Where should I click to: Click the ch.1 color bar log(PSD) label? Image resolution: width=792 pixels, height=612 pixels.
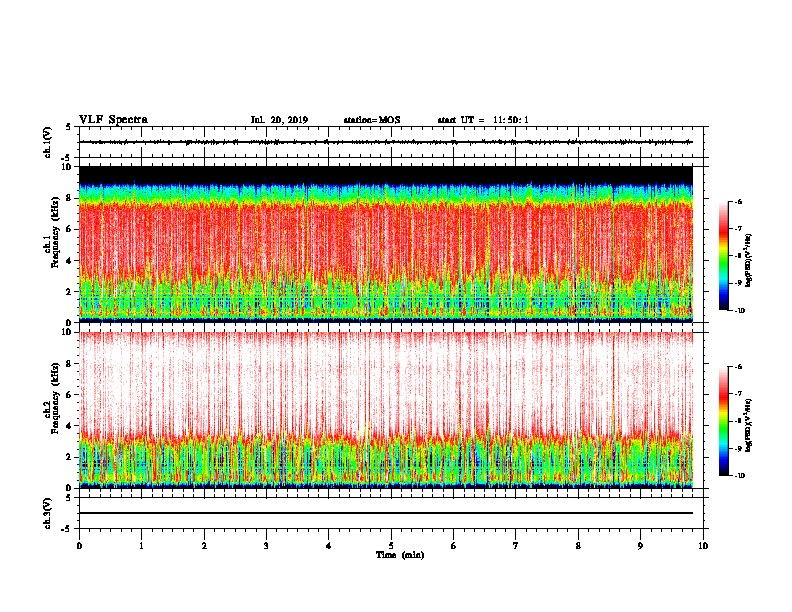(x=749, y=260)
